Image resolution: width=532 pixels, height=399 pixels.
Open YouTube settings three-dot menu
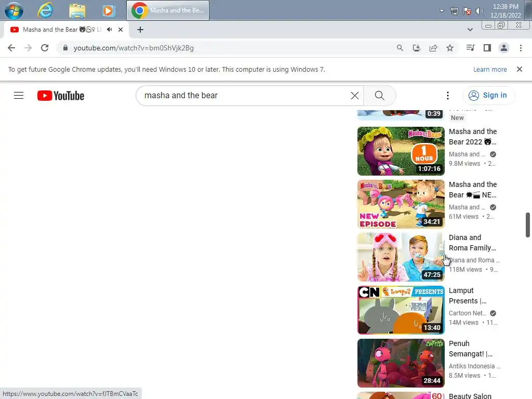point(448,96)
